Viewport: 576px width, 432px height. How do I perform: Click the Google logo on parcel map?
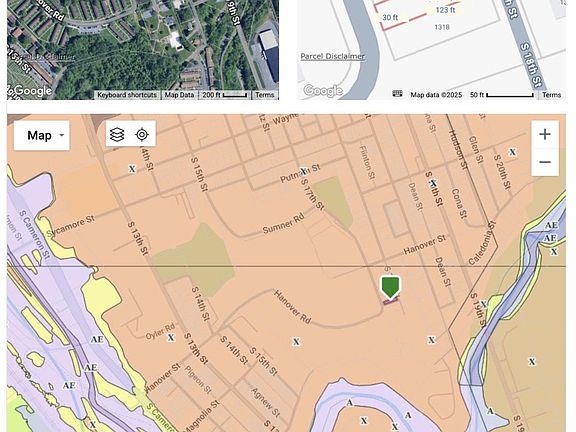(323, 90)
